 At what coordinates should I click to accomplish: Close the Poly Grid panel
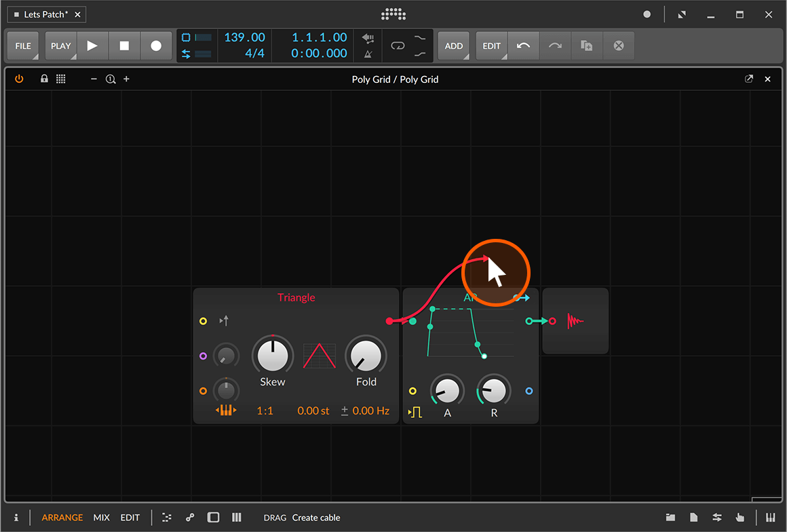768,79
